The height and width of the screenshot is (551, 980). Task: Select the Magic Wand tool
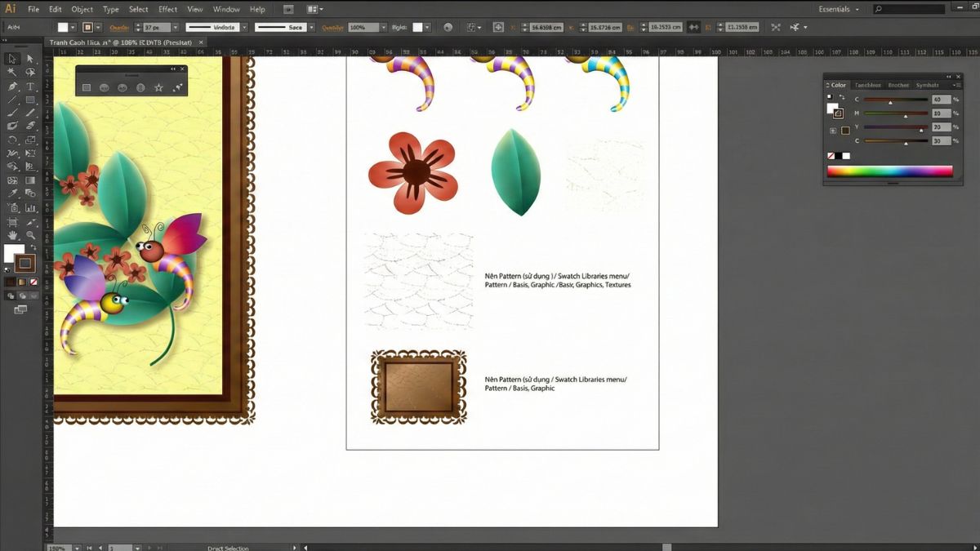click(12, 73)
